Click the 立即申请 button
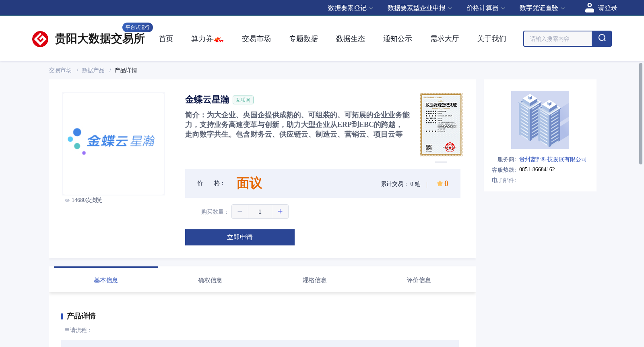Viewport: 644px width, 347px height. click(240, 237)
